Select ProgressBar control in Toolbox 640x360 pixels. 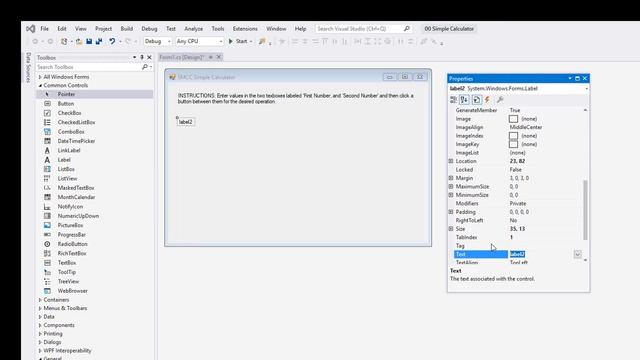[x=95, y=235]
